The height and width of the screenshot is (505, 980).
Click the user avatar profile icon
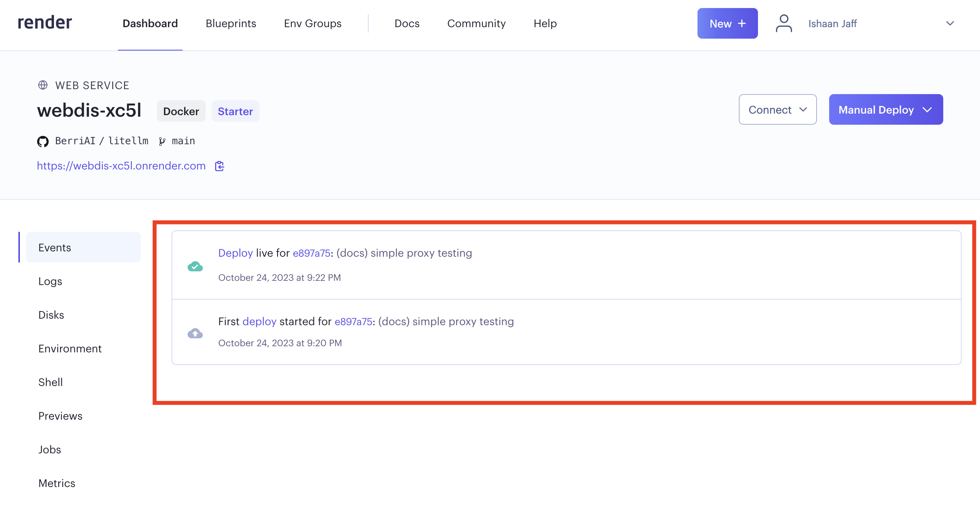tap(784, 23)
